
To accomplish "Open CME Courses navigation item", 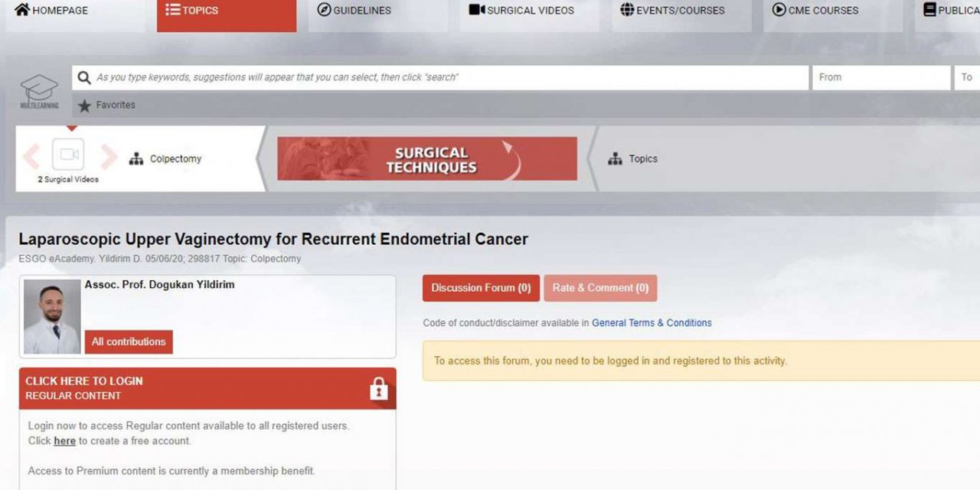I will coord(815,11).
